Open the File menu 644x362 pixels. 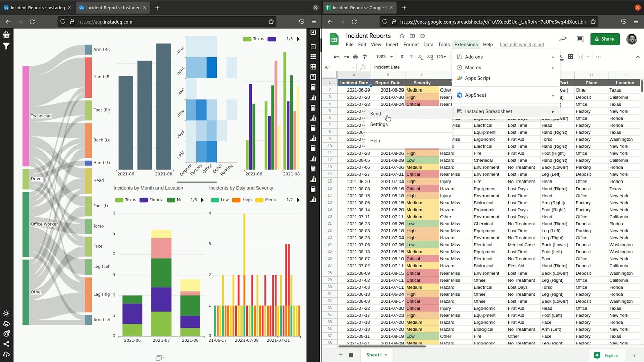(349, 44)
